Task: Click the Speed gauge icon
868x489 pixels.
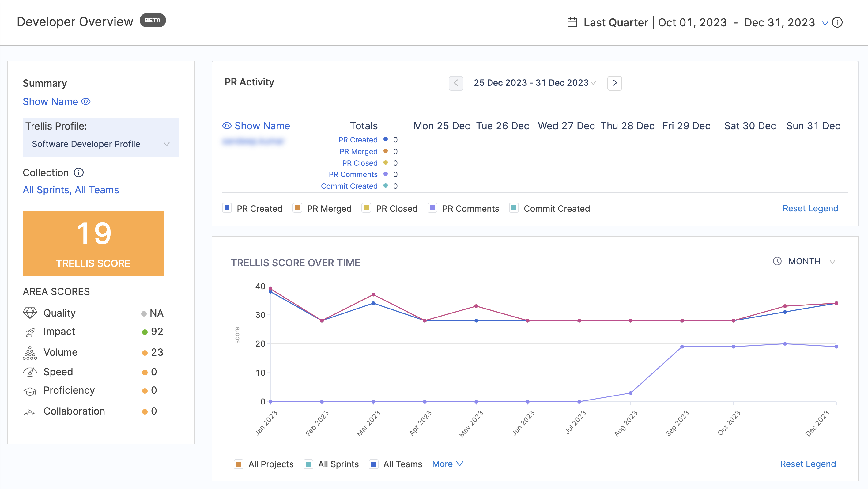Action: [30, 372]
